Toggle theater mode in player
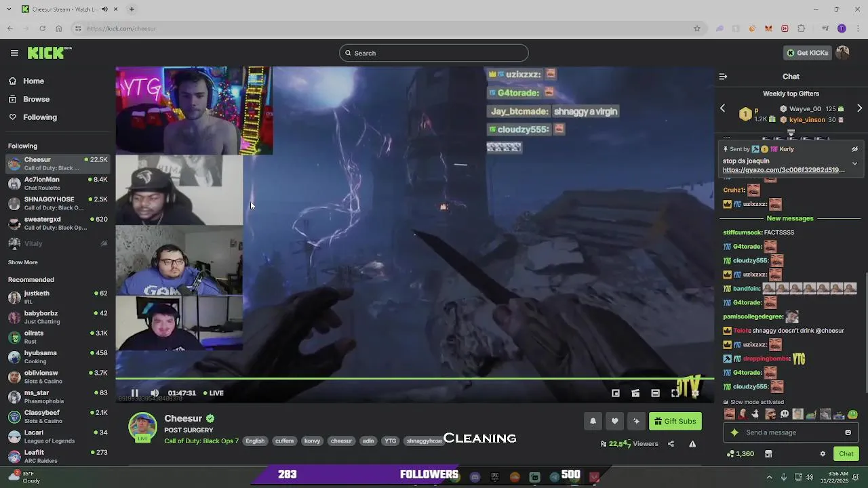Screen dimensions: 868x488 point(655,393)
